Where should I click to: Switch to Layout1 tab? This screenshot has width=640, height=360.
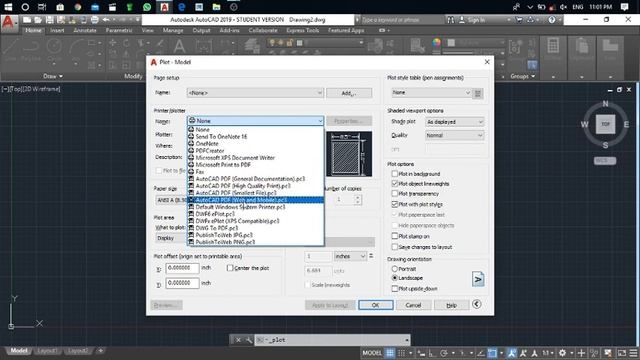point(47,351)
